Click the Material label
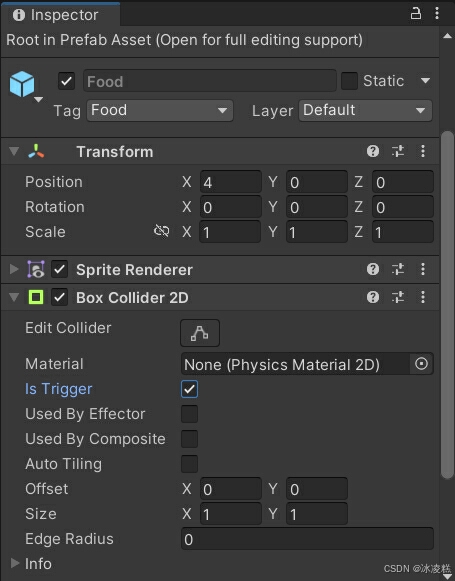Screen dimensions: 455x581 click(x=54, y=364)
